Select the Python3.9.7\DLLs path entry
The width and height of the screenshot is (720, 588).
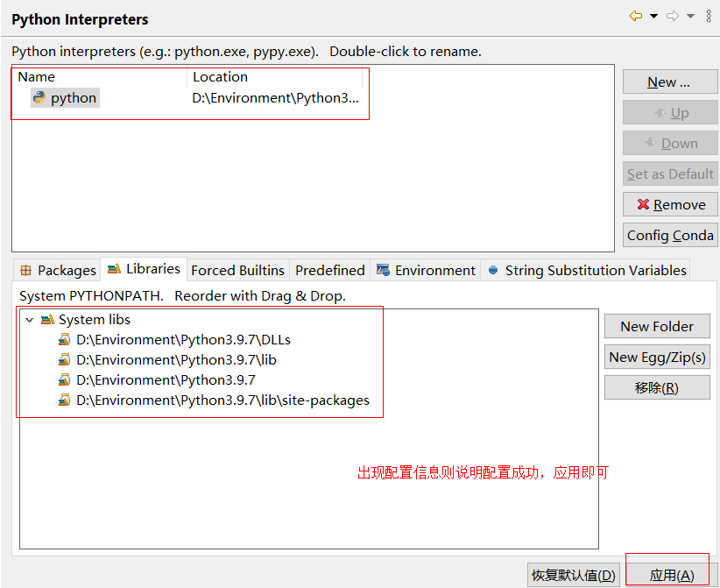tap(183, 340)
